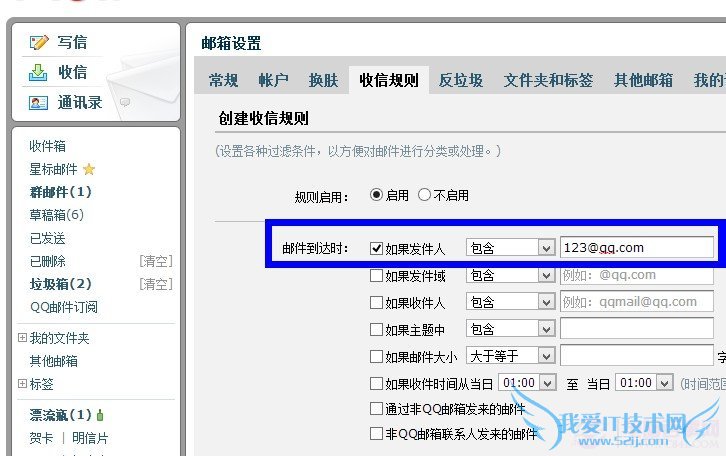Click the contacts card icon
The image size is (726, 456).
pyautogui.click(x=38, y=103)
